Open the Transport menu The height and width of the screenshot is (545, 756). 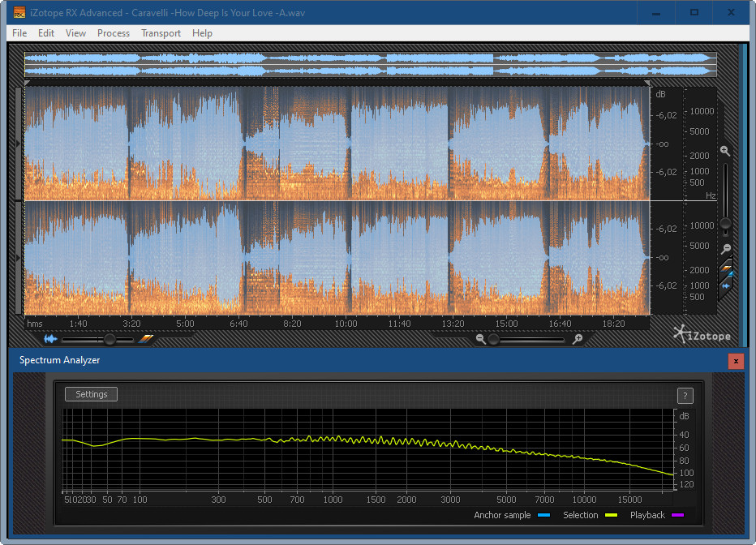161,33
